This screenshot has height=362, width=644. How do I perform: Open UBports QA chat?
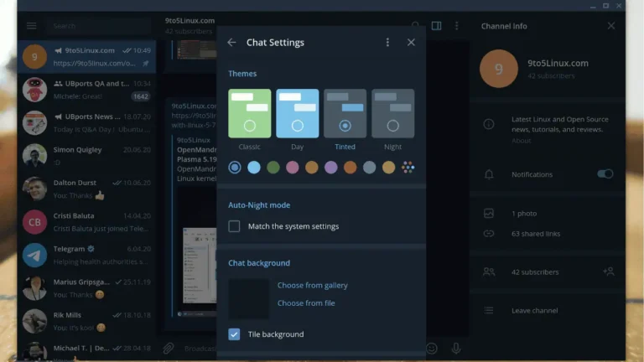click(x=86, y=90)
